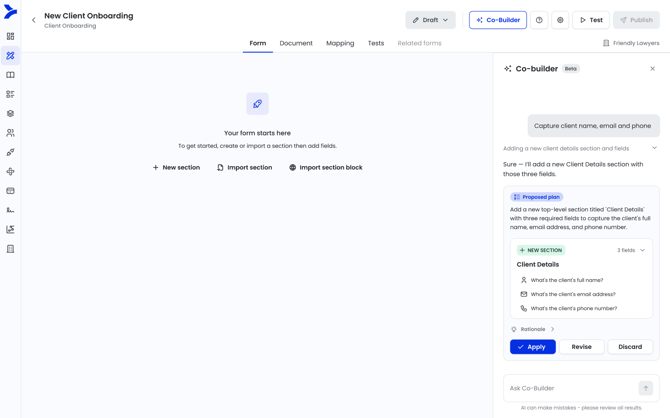Click 'What's the client's full name?' field
The image size is (670, 418).
[x=567, y=280]
